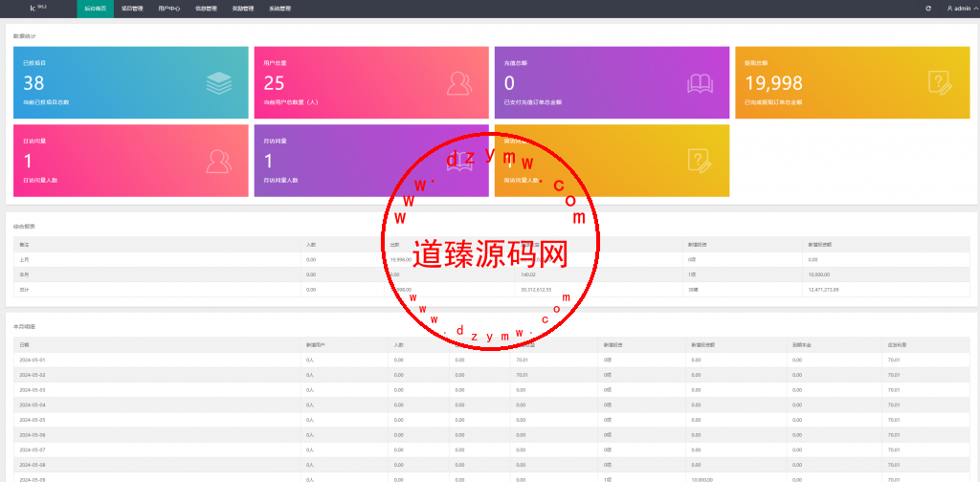Select the 提现总额 value 19,998
The height and width of the screenshot is (482, 980).
tap(773, 83)
